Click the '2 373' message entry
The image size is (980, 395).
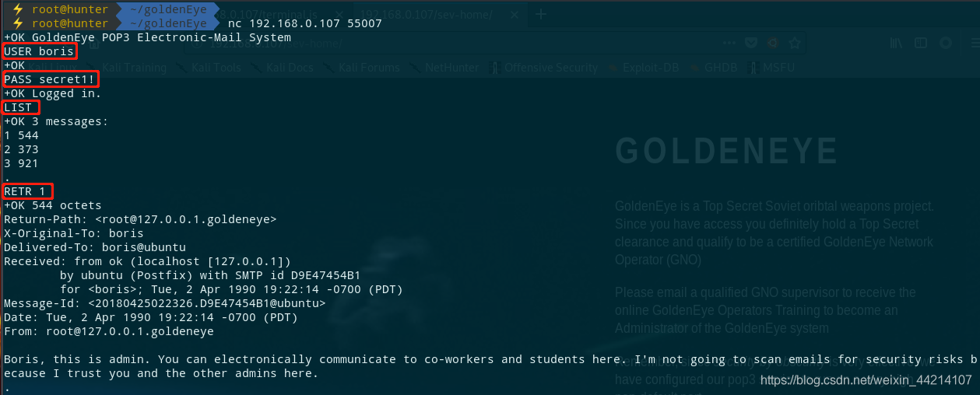pos(21,149)
